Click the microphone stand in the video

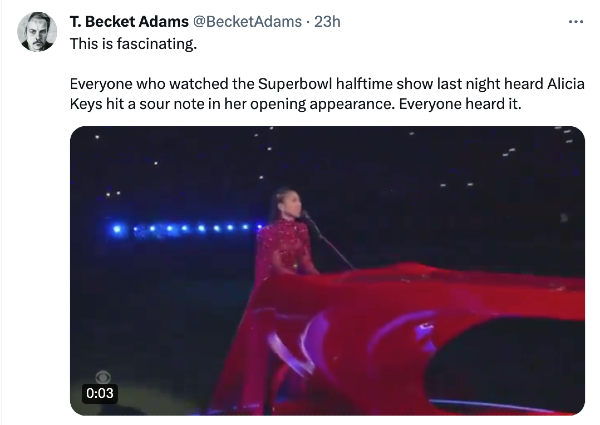[x=329, y=241]
